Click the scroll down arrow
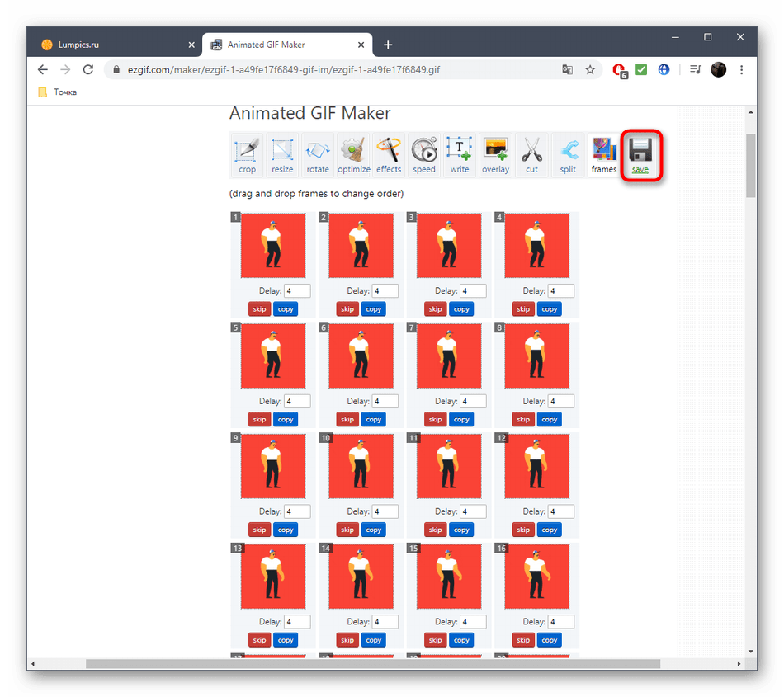Screen dimensions: 784x697 (750, 652)
